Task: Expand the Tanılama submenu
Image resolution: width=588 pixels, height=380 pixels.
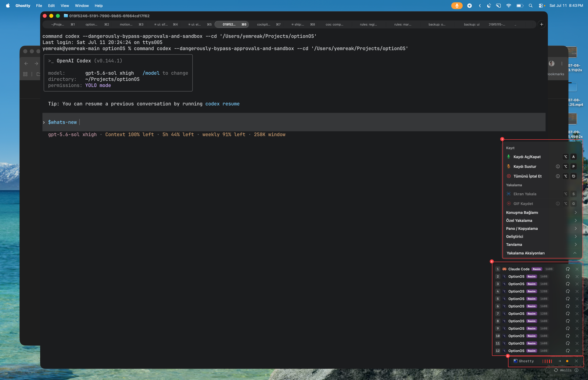Action: [x=542, y=244]
